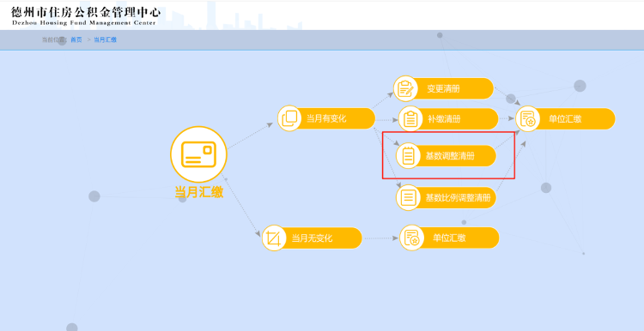The height and width of the screenshot is (331, 644).
Task: Go to 首页 in the breadcrumb
Action: 76,39
